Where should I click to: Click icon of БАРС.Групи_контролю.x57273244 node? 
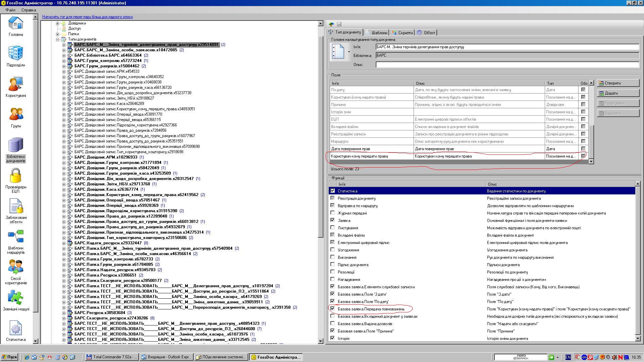pos(70,61)
